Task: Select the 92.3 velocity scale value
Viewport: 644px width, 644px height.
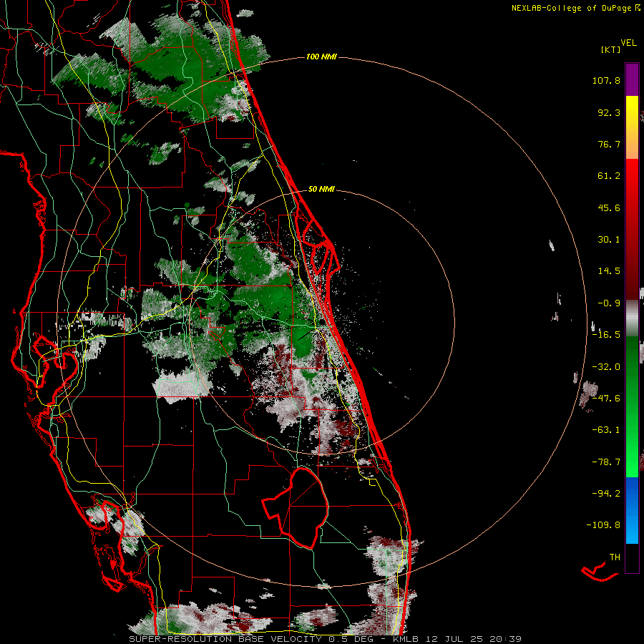Action: (609, 112)
